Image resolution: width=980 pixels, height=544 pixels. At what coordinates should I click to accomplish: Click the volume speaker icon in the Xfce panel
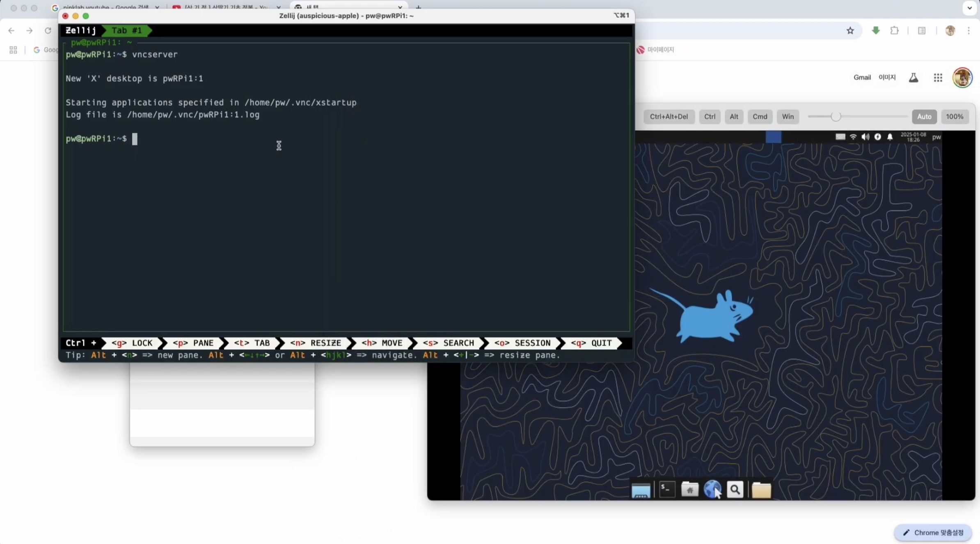pyautogui.click(x=865, y=137)
